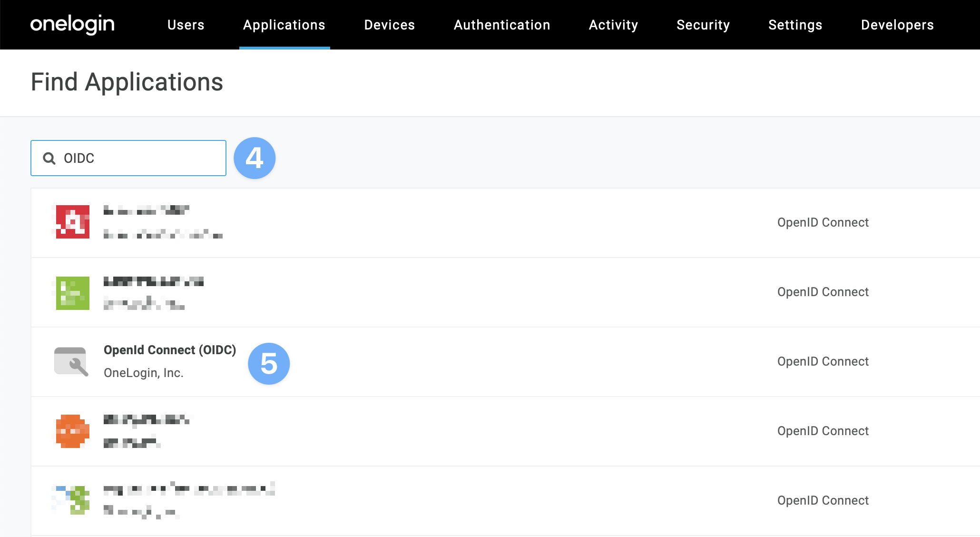This screenshot has height=537, width=980.
Task: Open the Applications tab
Action: (284, 25)
